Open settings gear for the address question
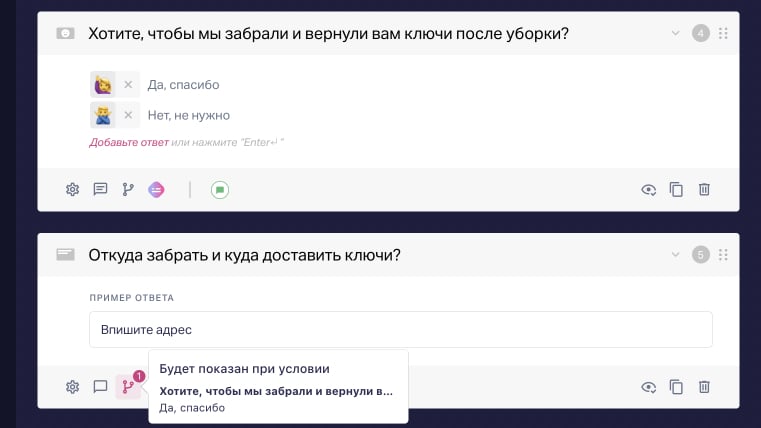Screen dimensions: 761x428 pos(72,386)
